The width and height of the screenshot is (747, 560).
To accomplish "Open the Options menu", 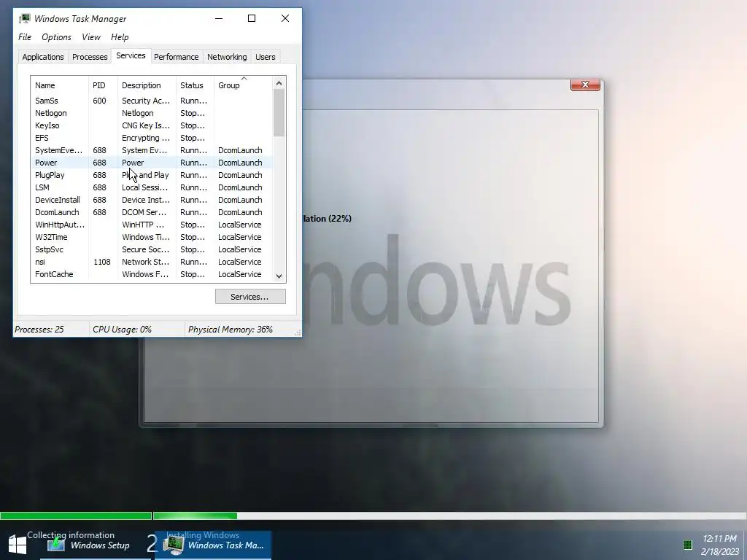I will tap(56, 37).
